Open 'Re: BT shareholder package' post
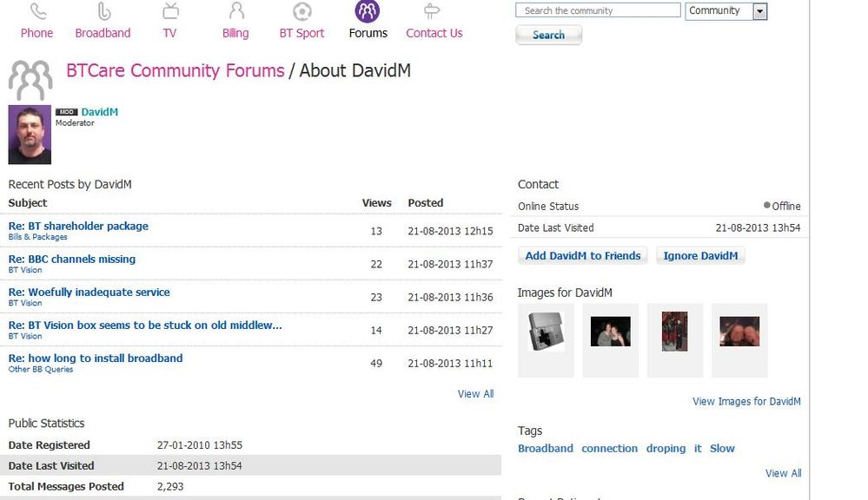This screenshot has height=500, width=868. pyautogui.click(x=78, y=226)
